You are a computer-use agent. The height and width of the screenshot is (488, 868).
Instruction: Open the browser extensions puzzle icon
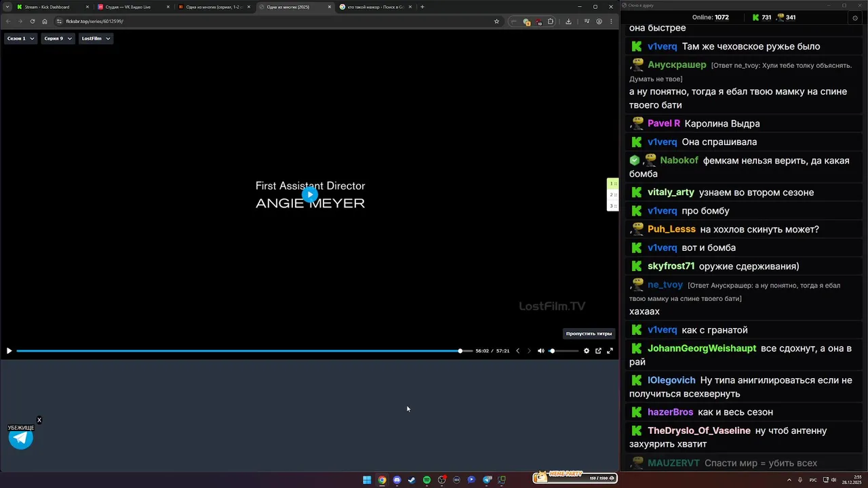pos(551,21)
